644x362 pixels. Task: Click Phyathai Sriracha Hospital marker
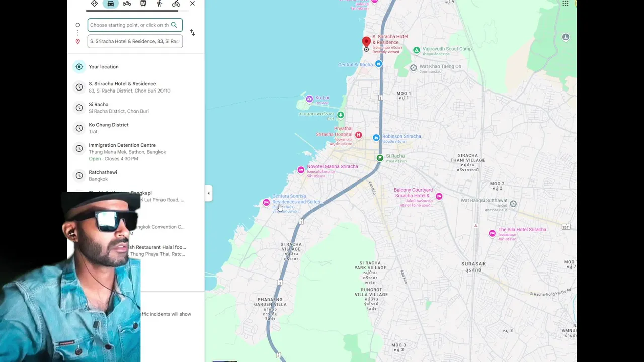click(358, 135)
